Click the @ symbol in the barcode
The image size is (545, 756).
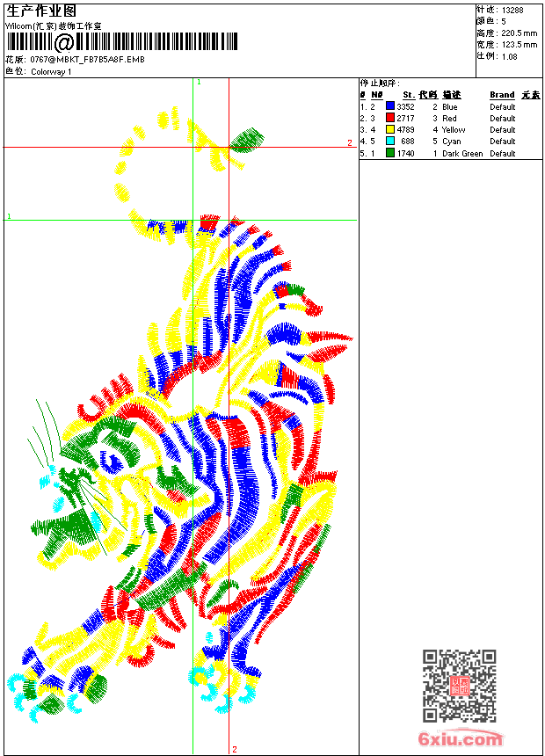coord(63,43)
